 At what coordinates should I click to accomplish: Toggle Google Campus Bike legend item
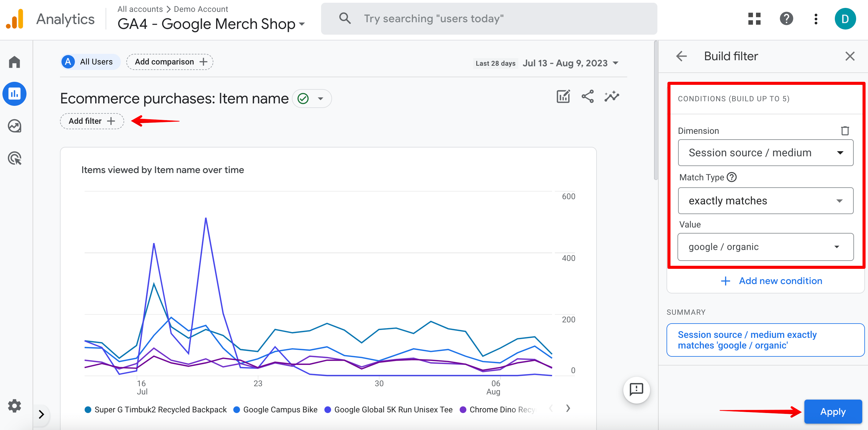pyautogui.click(x=275, y=409)
